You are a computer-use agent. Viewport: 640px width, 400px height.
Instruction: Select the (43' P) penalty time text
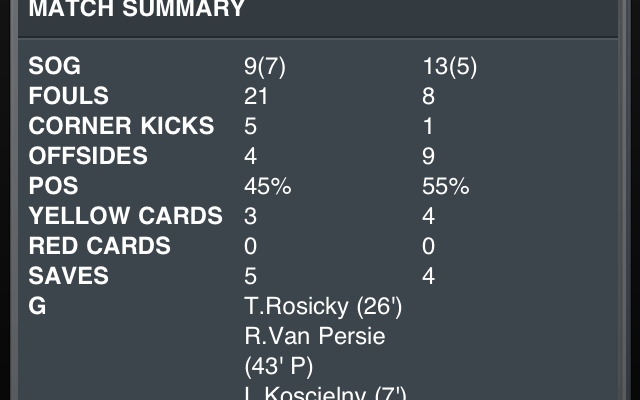click(279, 365)
